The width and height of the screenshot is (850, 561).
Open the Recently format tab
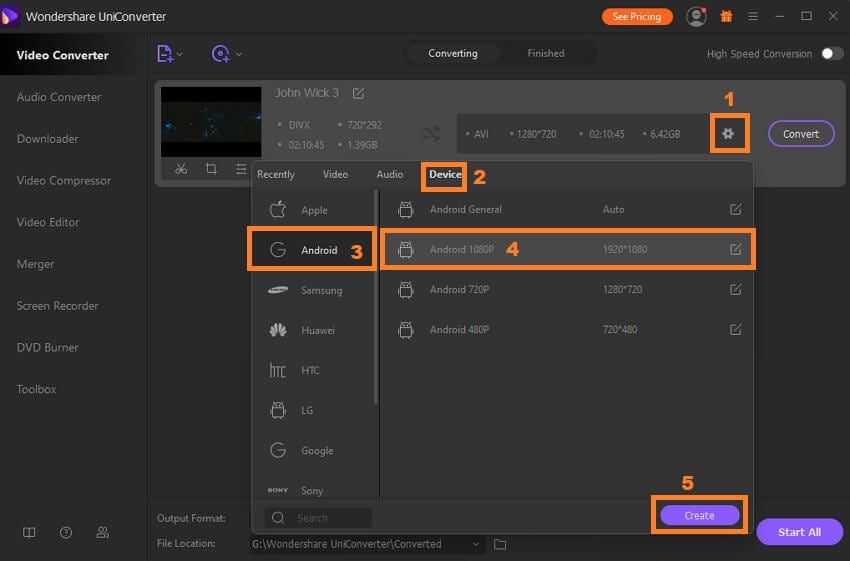point(276,175)
